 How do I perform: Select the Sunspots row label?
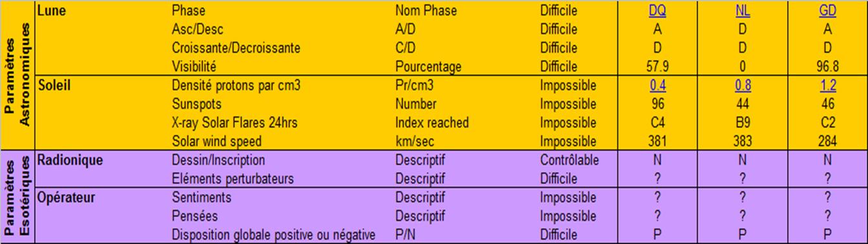coord(196,104)
